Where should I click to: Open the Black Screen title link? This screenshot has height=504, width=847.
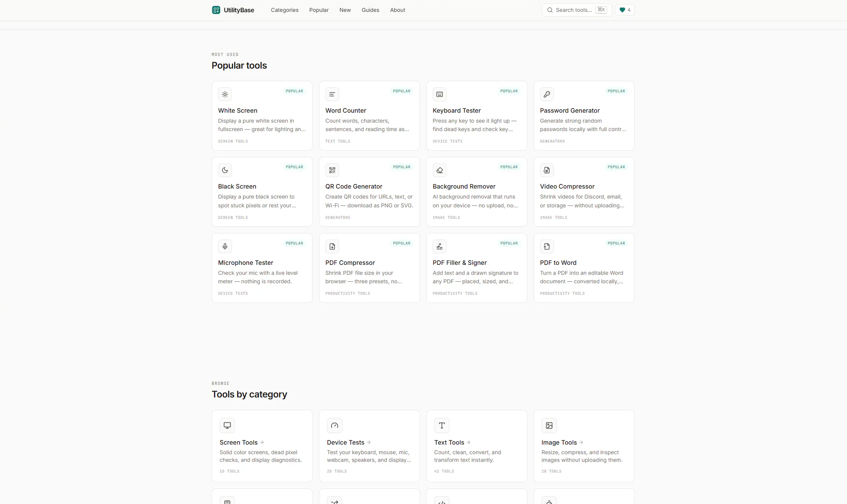[237, 186]
